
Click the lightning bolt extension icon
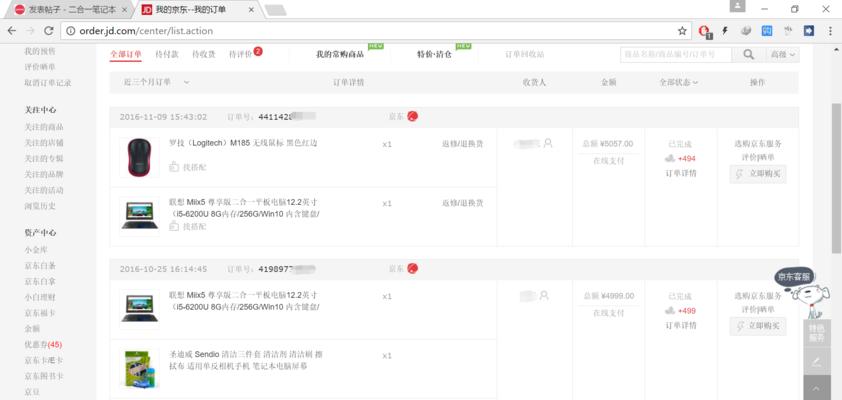coord(724,31)
